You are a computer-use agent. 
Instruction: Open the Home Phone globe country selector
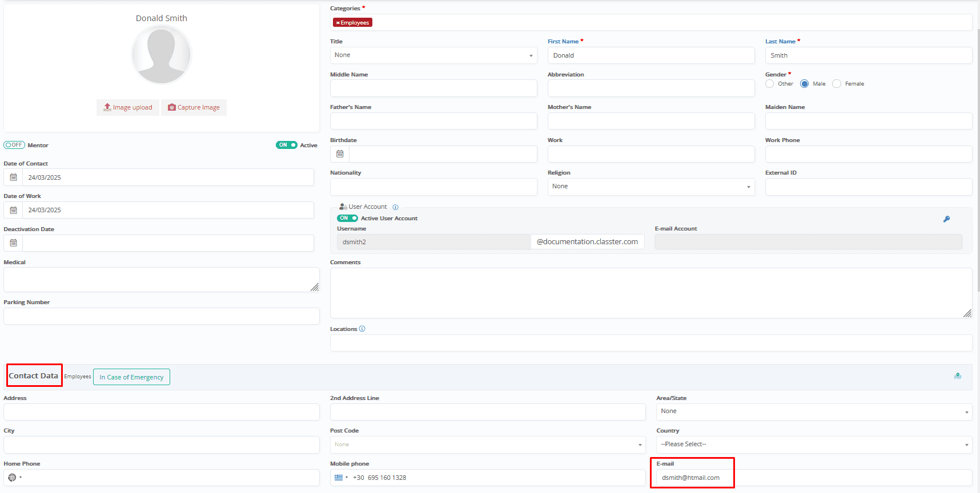(x=15, y=478)
